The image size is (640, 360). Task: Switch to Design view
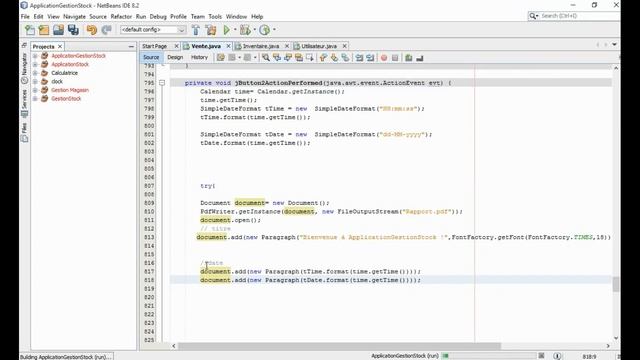[175, 58]
